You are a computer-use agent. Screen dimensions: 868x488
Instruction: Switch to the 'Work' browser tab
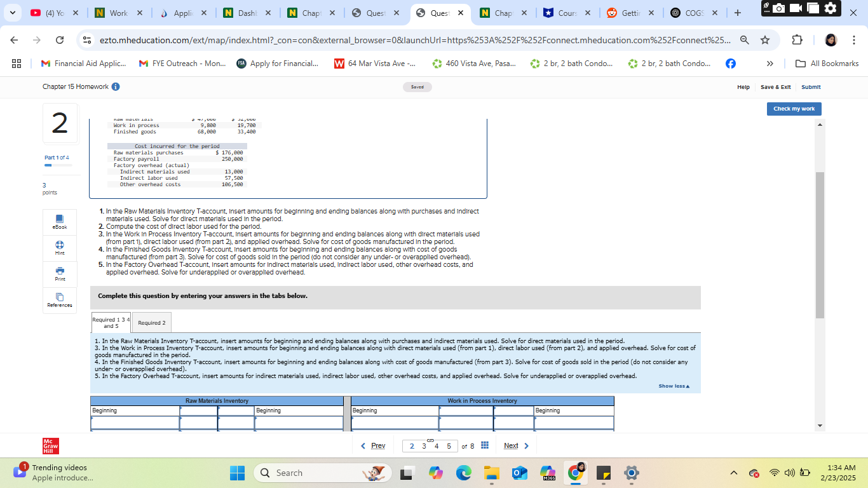tap(118, 13)
